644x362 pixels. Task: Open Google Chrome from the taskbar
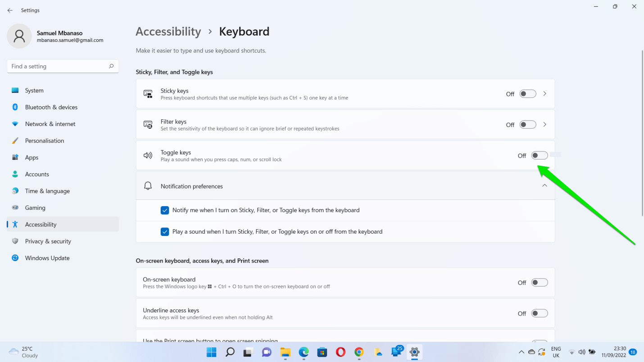pyautogui.click(x=359, y=352)
